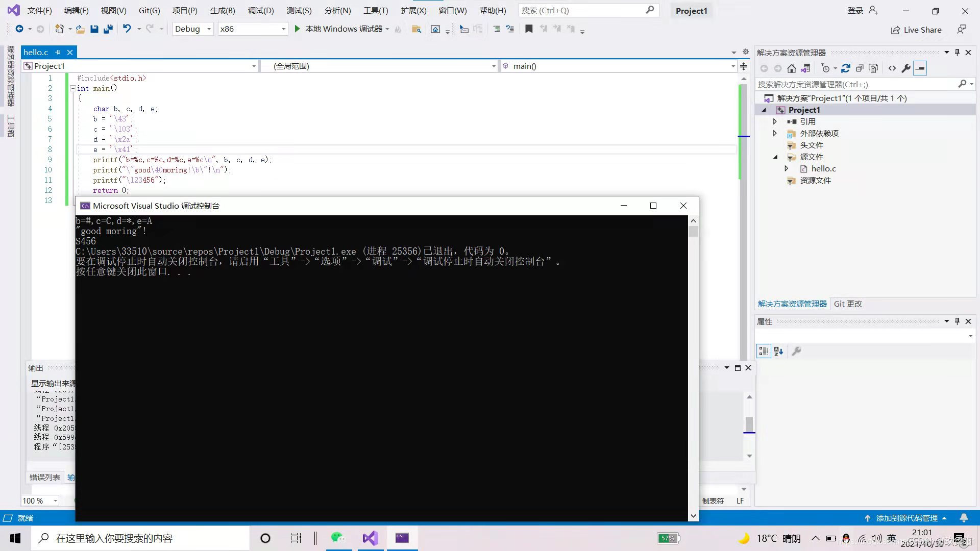Click the Solution Explorer sync refresh icon
This screenshot has height=551, width=980.
tap(845, 68)
